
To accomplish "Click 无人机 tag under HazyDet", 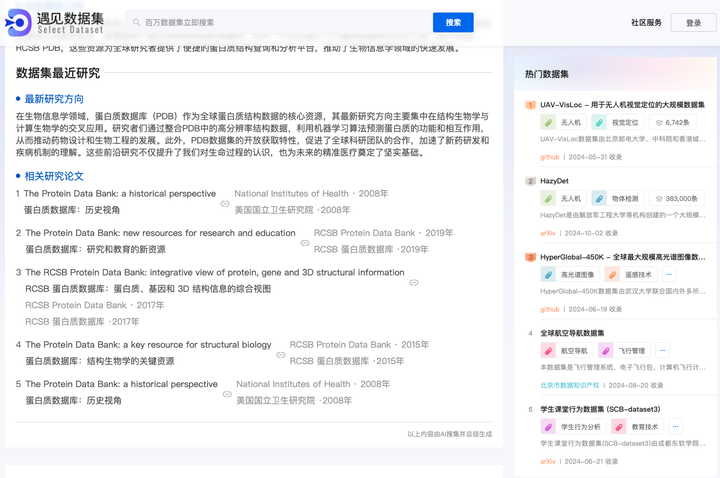I will (x=563, y=198).
